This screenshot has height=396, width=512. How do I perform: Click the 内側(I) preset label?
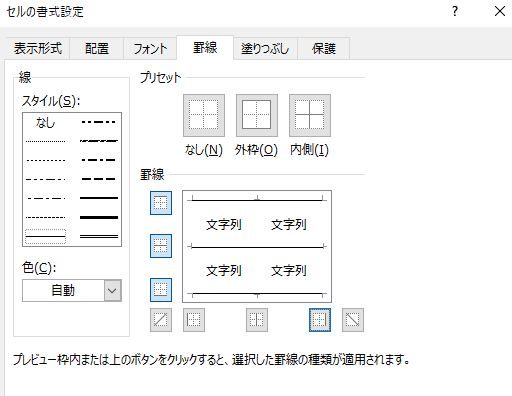pos(309,150)
